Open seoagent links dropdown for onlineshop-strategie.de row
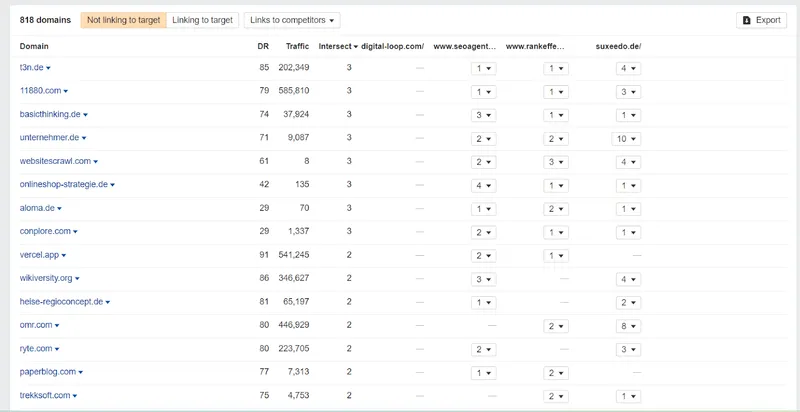The height and width of the screenshot is (412, 800). click(x=483, y=185)
